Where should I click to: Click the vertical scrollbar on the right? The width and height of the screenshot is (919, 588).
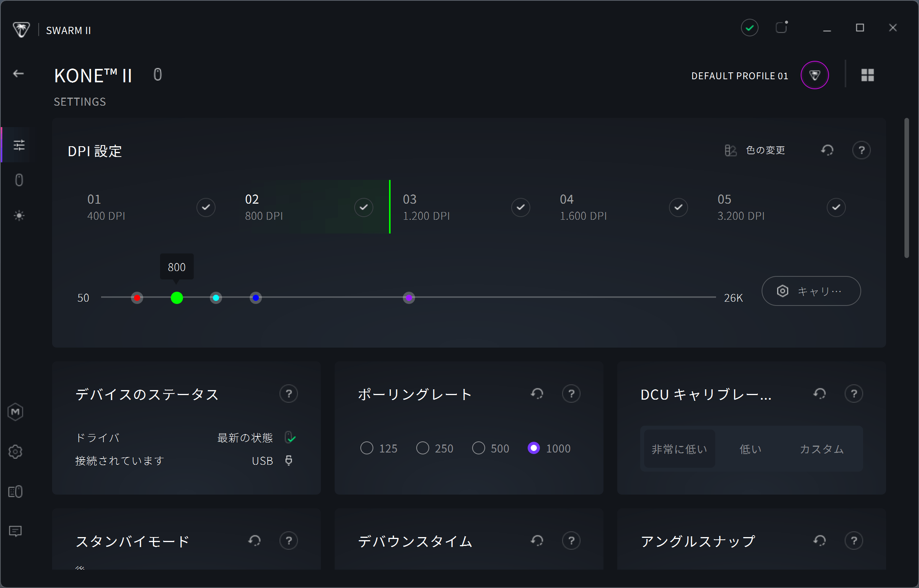pyautogui.click(x=906, y=188)
